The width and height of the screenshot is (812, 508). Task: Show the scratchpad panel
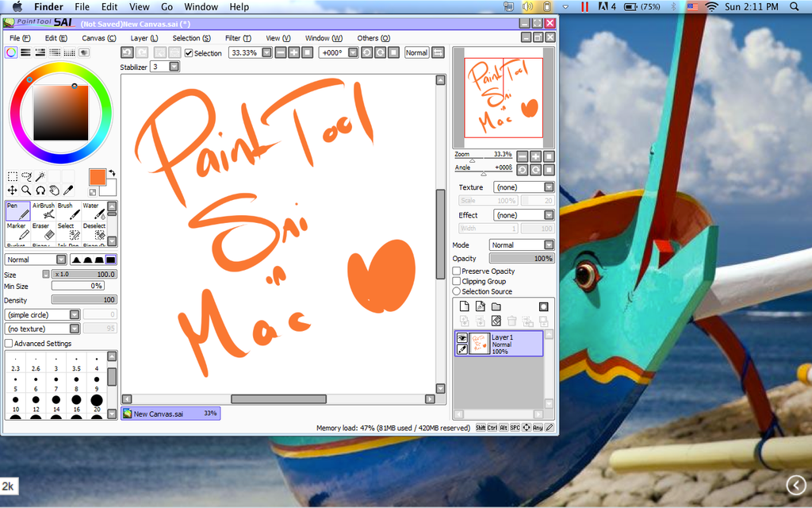pyautogui.click(x=83, y=52)
